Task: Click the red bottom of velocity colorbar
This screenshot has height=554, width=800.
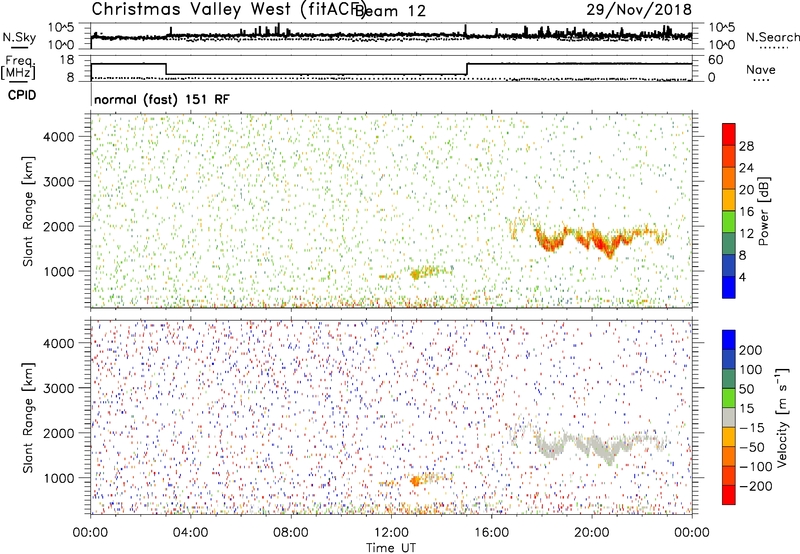Action: pyautogui.click(x=729, y=495)
